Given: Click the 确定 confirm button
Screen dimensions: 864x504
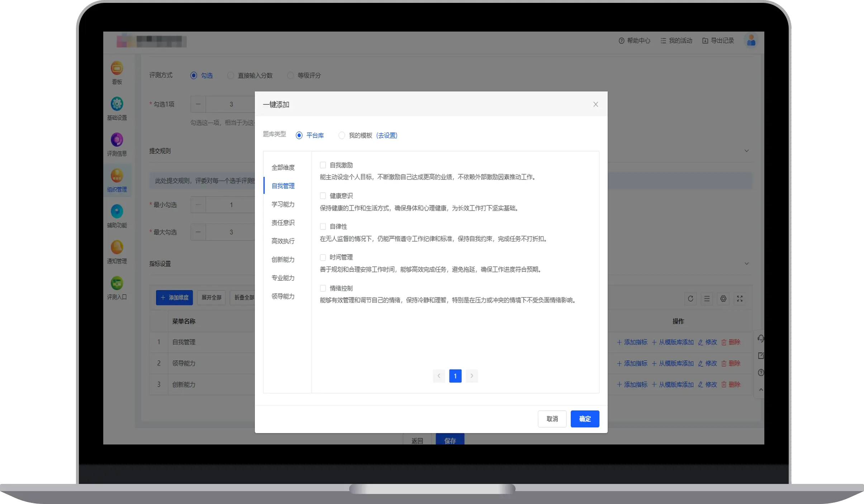Looking at the screenshot, I should pyautogui.click(x=585, y=419).
